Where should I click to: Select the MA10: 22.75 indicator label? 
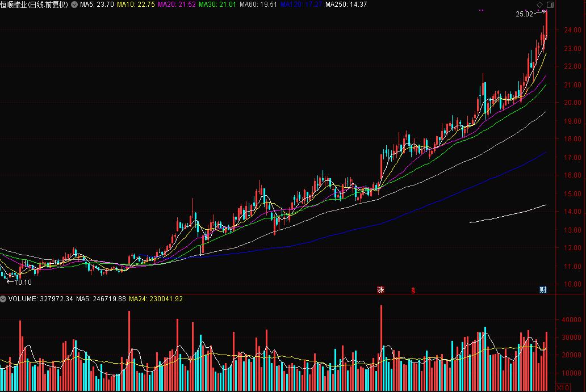tap(136, 5)
